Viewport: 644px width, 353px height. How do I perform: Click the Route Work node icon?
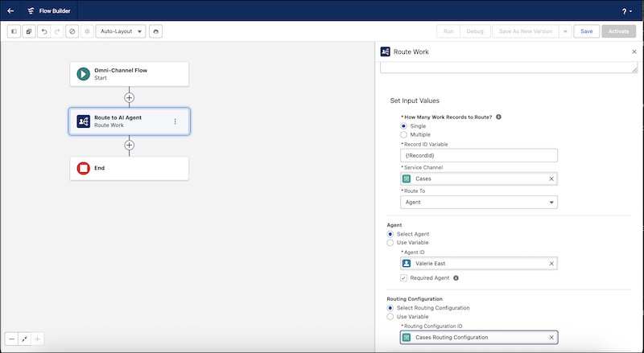pos(84,121)
